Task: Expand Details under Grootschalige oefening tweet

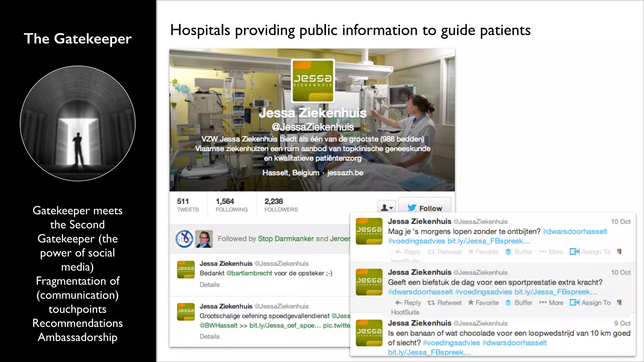Action: pyautogui.click(x=209, y=337)
